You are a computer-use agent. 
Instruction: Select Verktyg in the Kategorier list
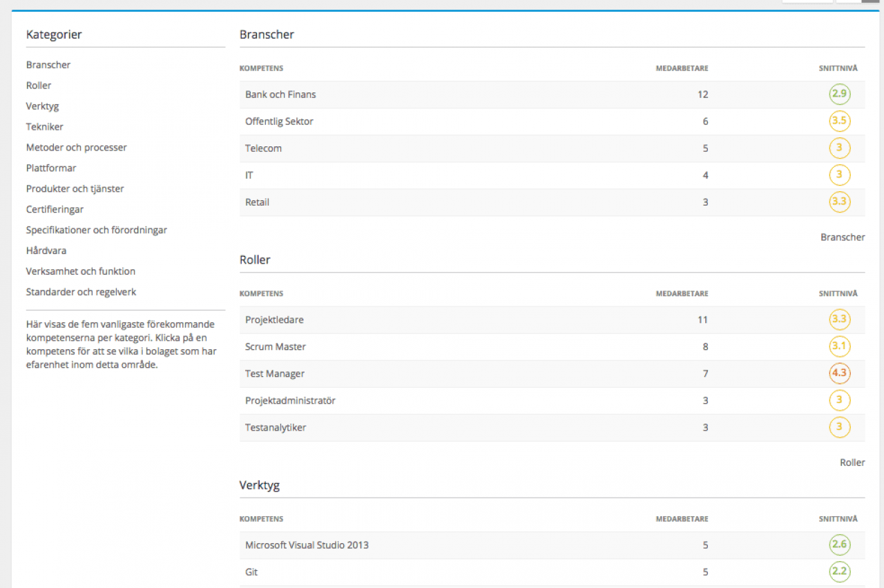(42, 106)
